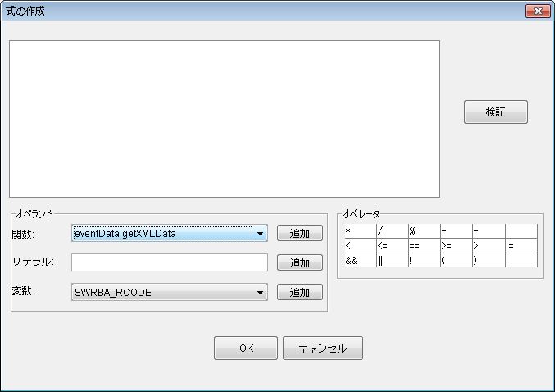Image resolution: width=555 pixels, height=392 pixels.
Task: Insert the multiplication * operator
Action: 361,231
